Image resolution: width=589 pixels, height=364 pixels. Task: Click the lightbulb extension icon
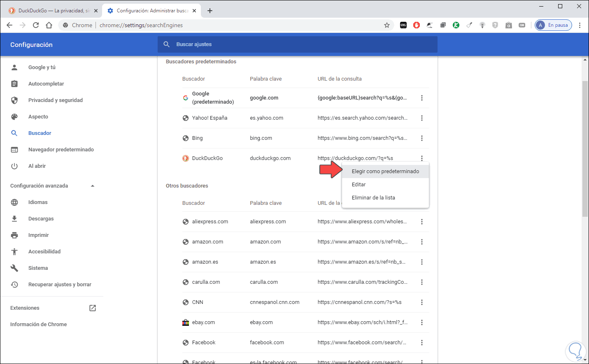[482, 25]
